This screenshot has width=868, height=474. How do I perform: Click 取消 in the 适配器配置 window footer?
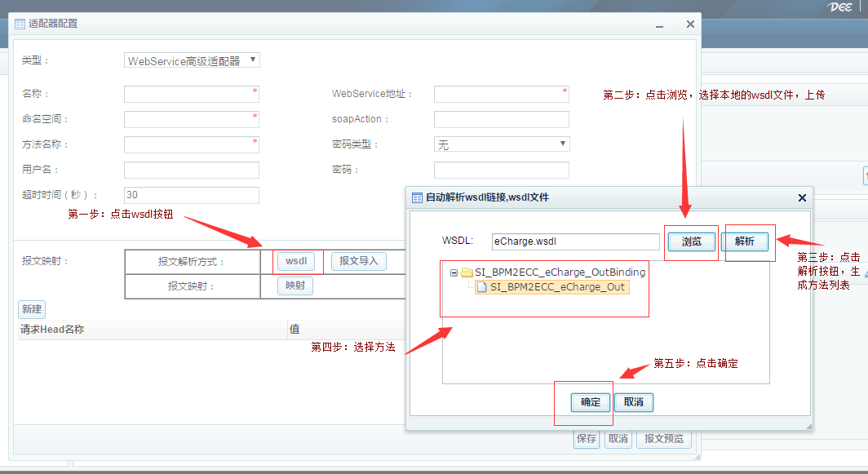[x=618, y=439]
